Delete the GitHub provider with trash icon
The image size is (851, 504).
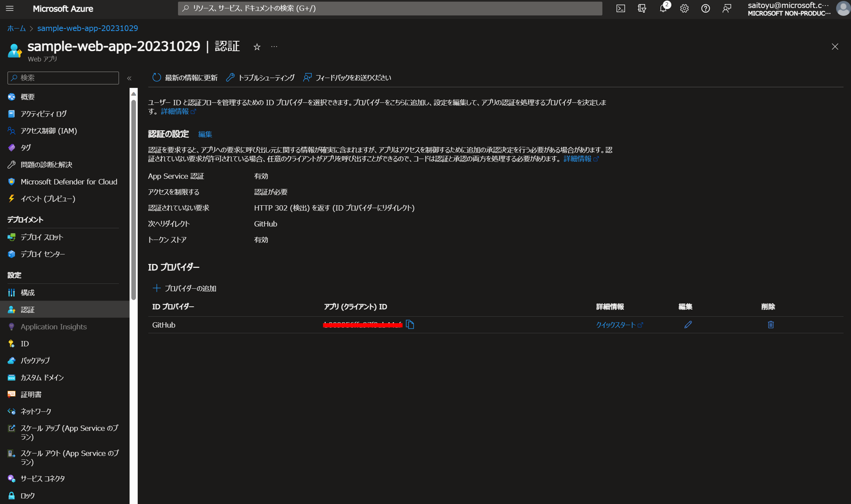771,325
